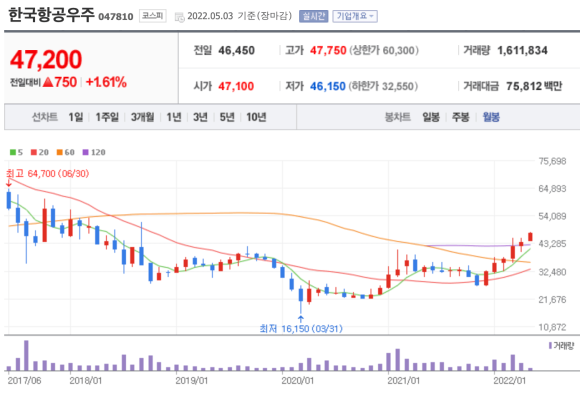Screen dimensions: 580x393
Task: Click the stock name 한국항공우주
Action: click(x=51, y=15)
